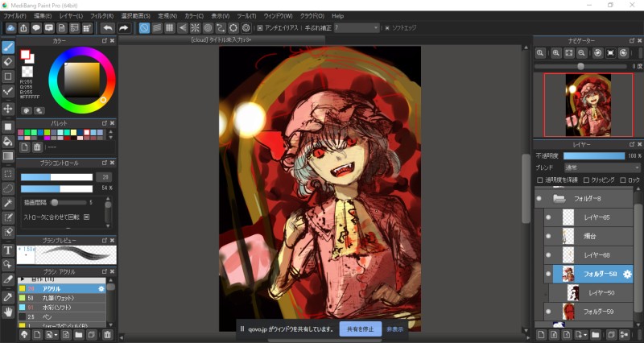The width and height of the screenshot is (644, 343).
Task: Open 選択範囲(S) menu
Action: pyautogui.click(x=135, y=16)
